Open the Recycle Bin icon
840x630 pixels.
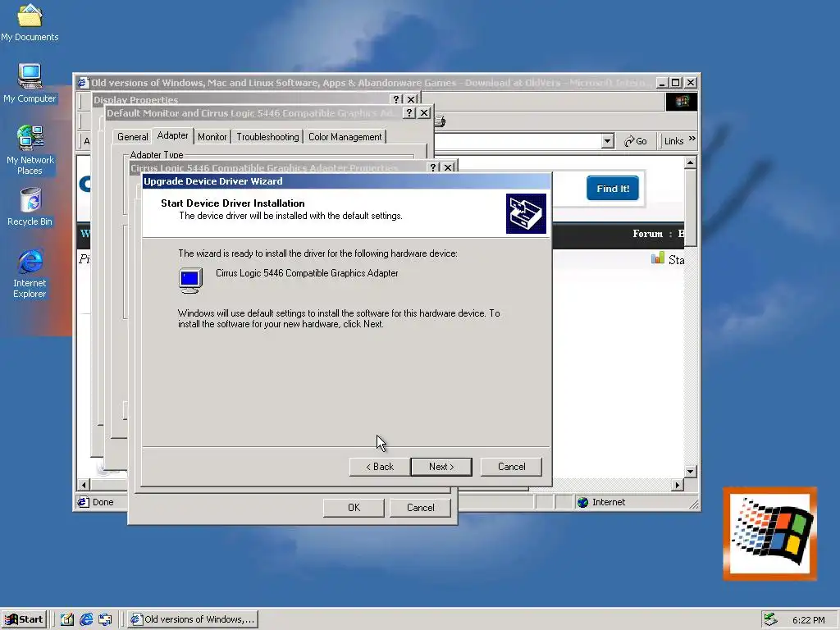(30, 207)
